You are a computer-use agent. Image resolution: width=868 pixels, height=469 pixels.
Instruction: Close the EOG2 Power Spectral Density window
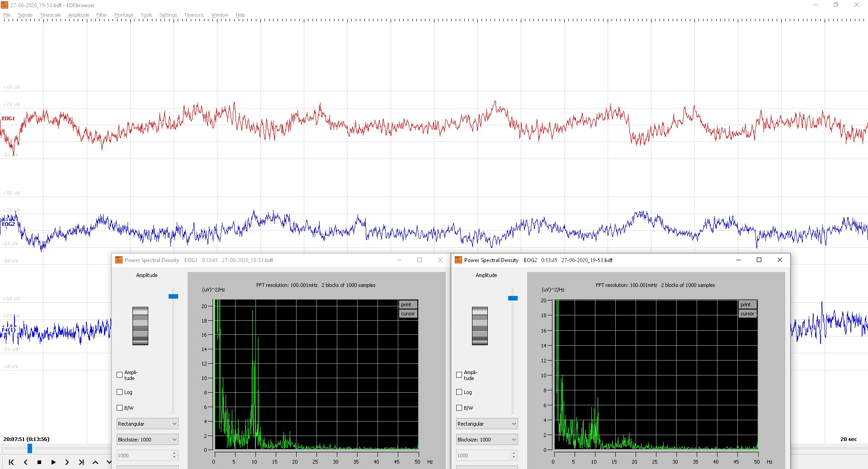tap(780, 260)
